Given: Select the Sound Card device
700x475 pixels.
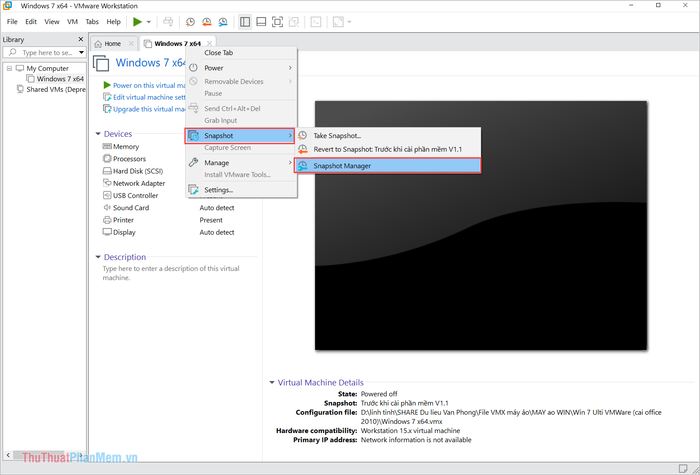Looking at the screenshot, I should pyautogui.click(x=126, y=208).
